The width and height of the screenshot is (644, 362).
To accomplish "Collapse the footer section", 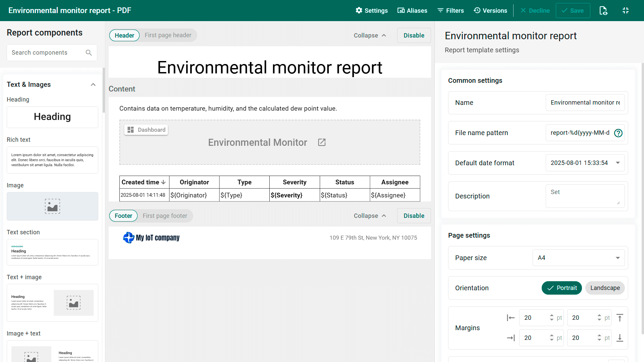I will (370, 216).
